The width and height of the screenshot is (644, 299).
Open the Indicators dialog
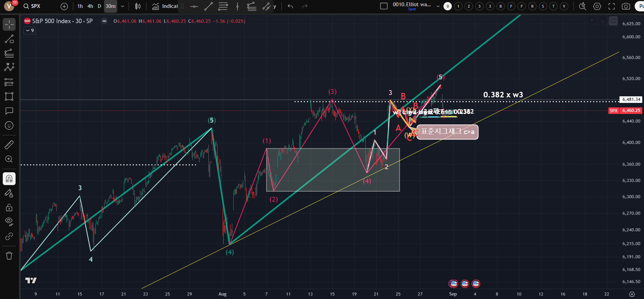[x=165, y=6]
